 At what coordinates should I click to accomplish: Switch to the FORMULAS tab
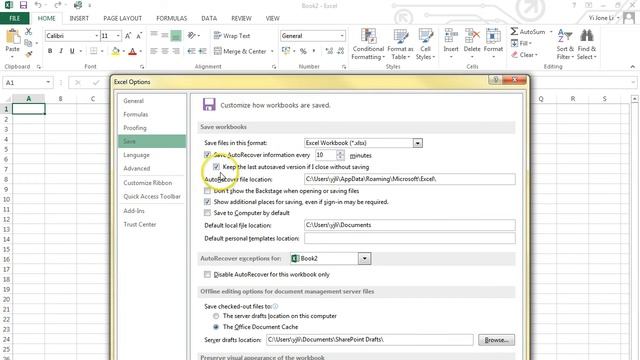click(x=171, y=18)
